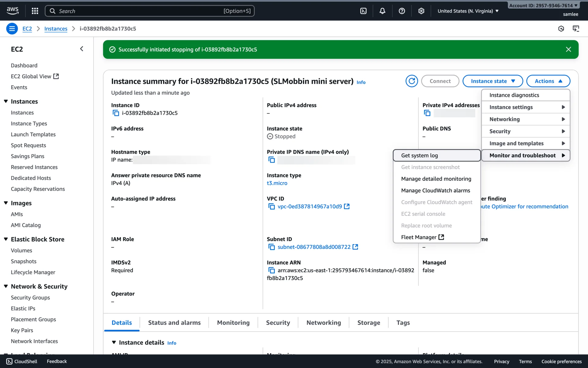Open the Instance state dropdown
The image size is (588, 368).
point(492,81)
